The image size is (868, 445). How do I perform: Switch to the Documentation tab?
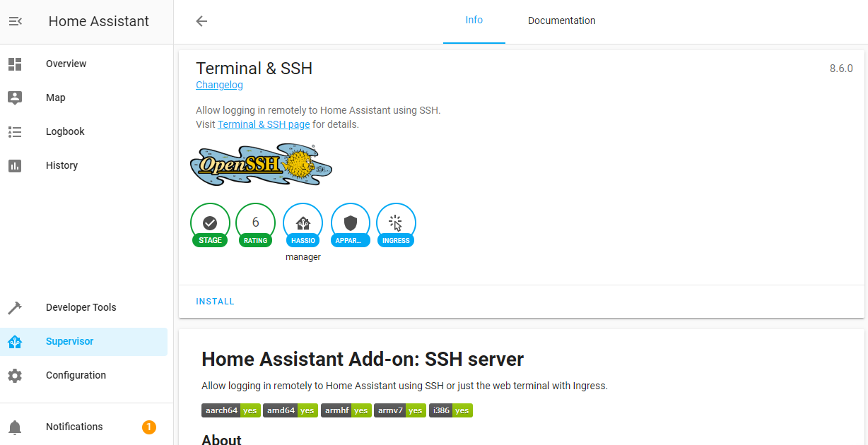[x=562, y=20]
